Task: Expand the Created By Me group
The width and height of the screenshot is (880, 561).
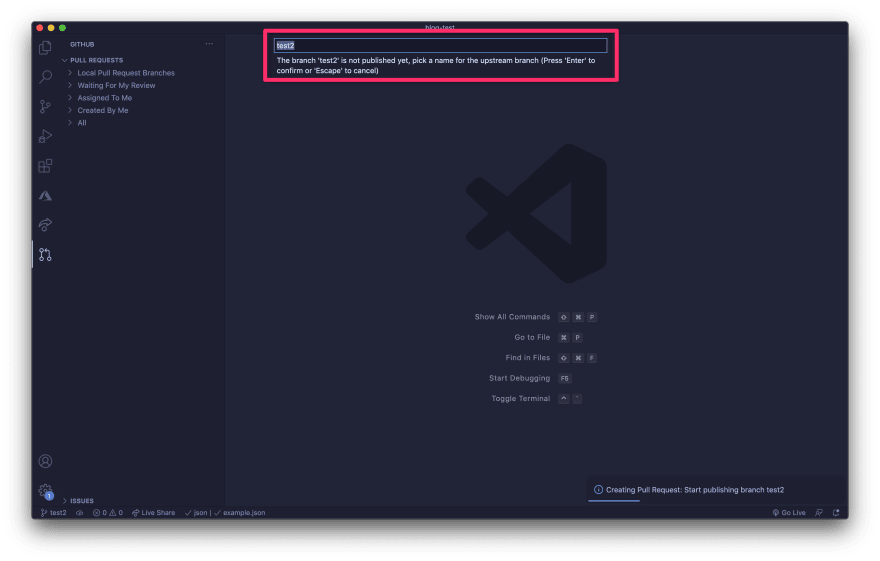Action: (102, 110)
